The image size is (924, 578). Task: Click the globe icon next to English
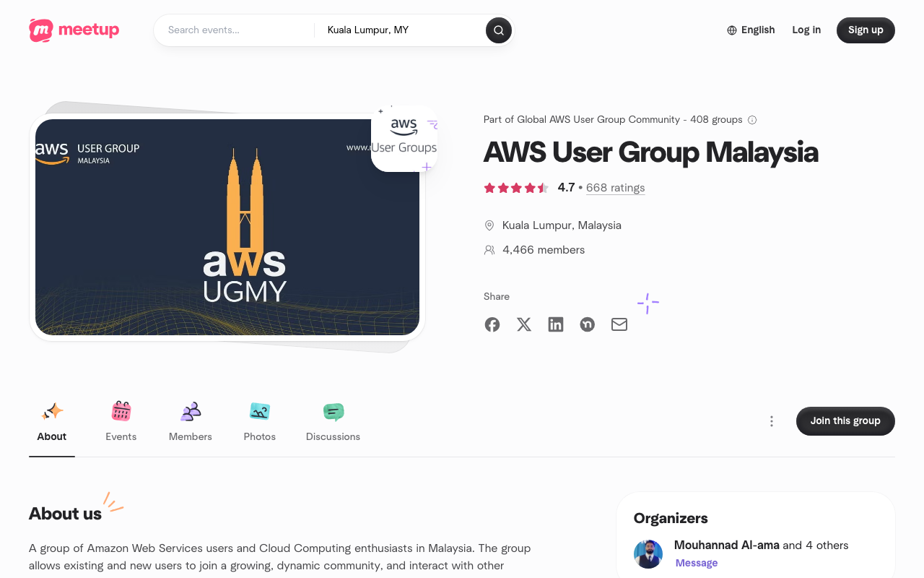tap(731, 30)
